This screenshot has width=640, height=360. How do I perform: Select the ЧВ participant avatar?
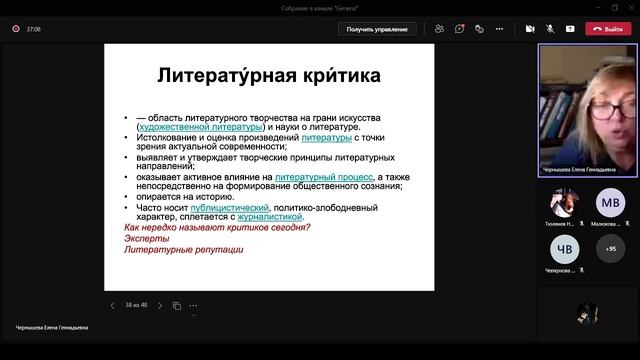[x=565, y=249]
